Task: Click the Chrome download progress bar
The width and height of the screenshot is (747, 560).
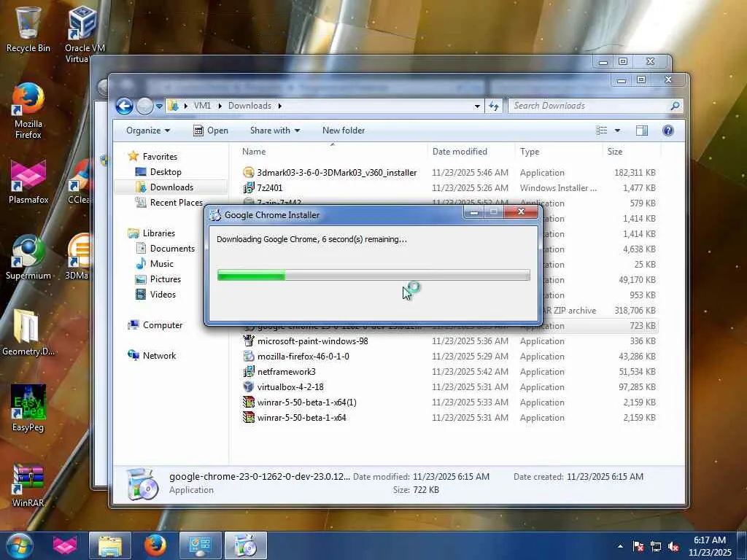Action: click(x=373, y=275)
